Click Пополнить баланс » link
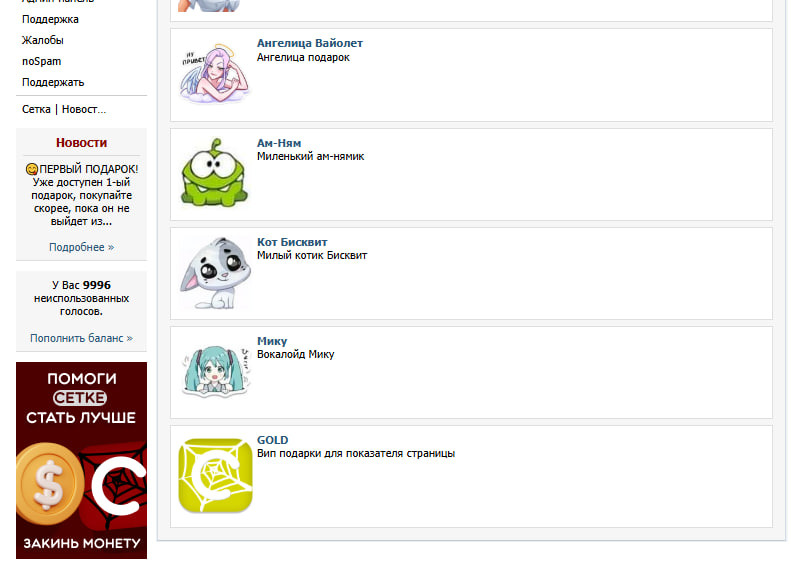 click(x=82, y=338)
